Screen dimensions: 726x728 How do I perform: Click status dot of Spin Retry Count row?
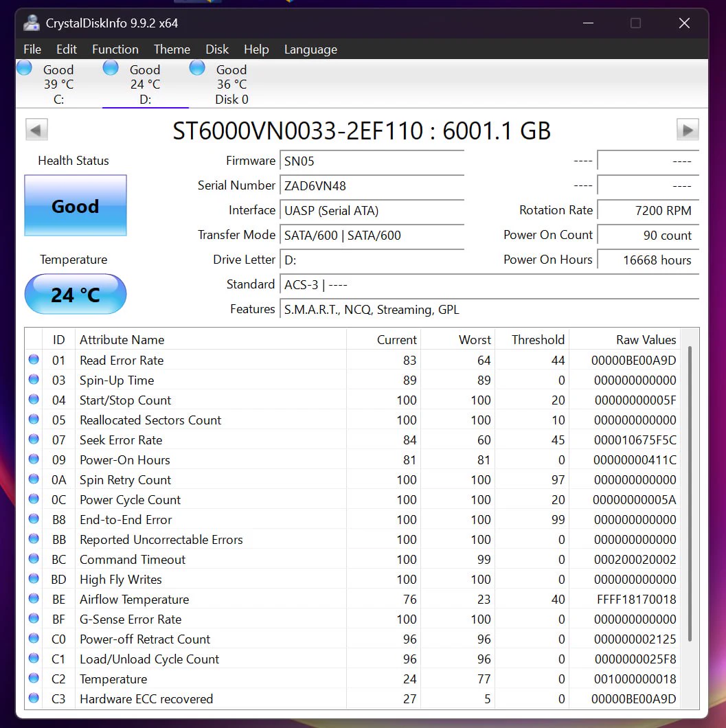[x=34, y=479]
